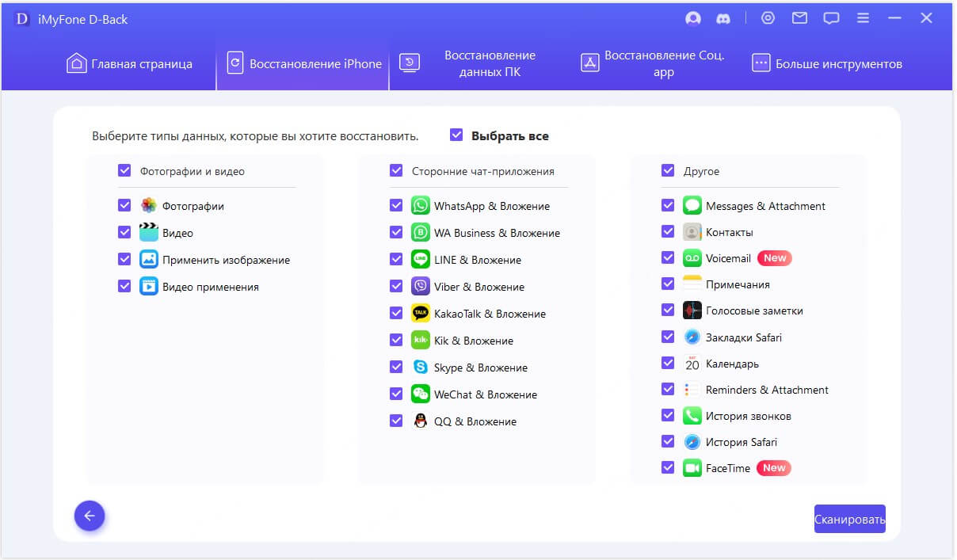957x560 pixels.
Task: Open the feedback chat bubble icon
Action: 831,18
